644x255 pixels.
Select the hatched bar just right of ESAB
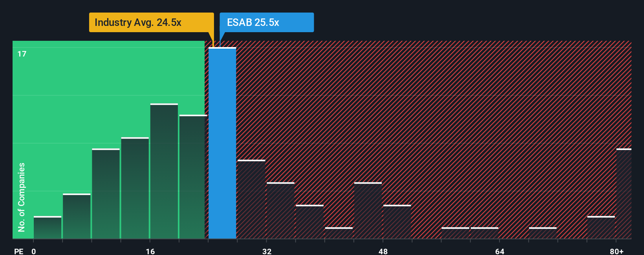pyautogui.click(x=251, y=199)
